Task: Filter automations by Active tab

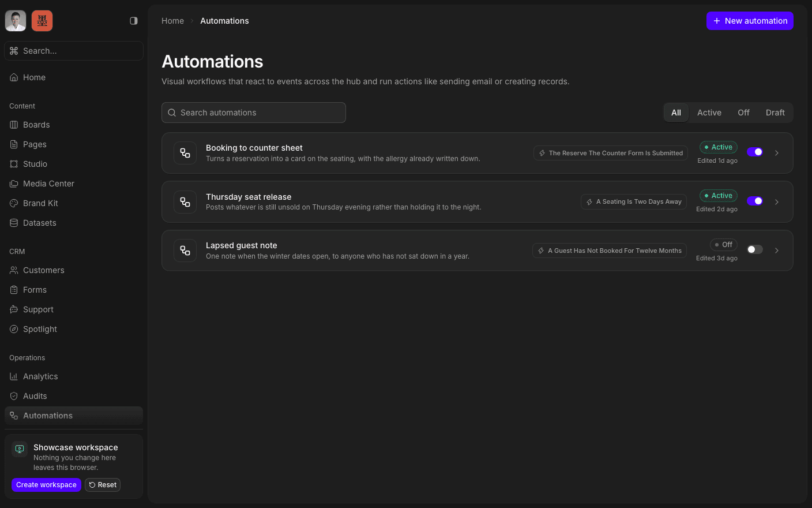Action: click(x=709, y=113)
